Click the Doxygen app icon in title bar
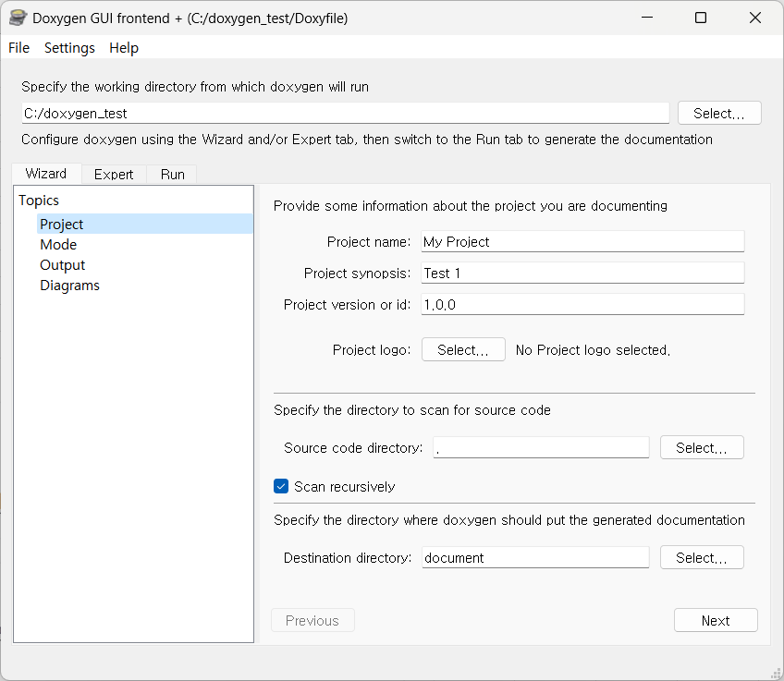Screen dimensions: 784x681 coord(18,18)
